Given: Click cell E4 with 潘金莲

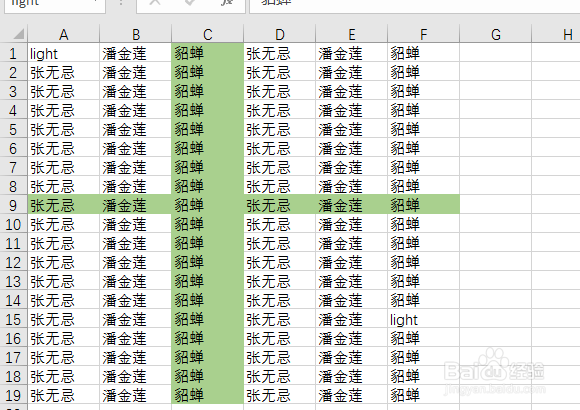Looking at the screenshot, I should coord(351,110).
